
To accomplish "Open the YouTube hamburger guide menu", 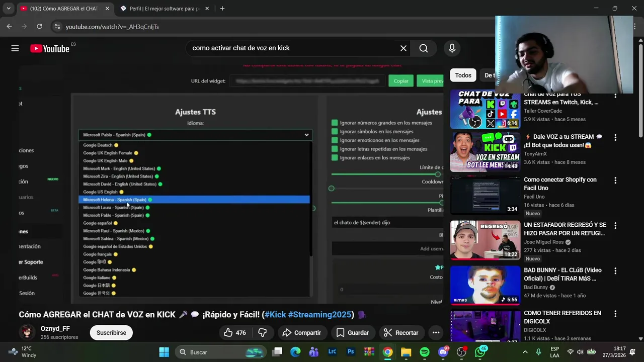I will 15,48.
